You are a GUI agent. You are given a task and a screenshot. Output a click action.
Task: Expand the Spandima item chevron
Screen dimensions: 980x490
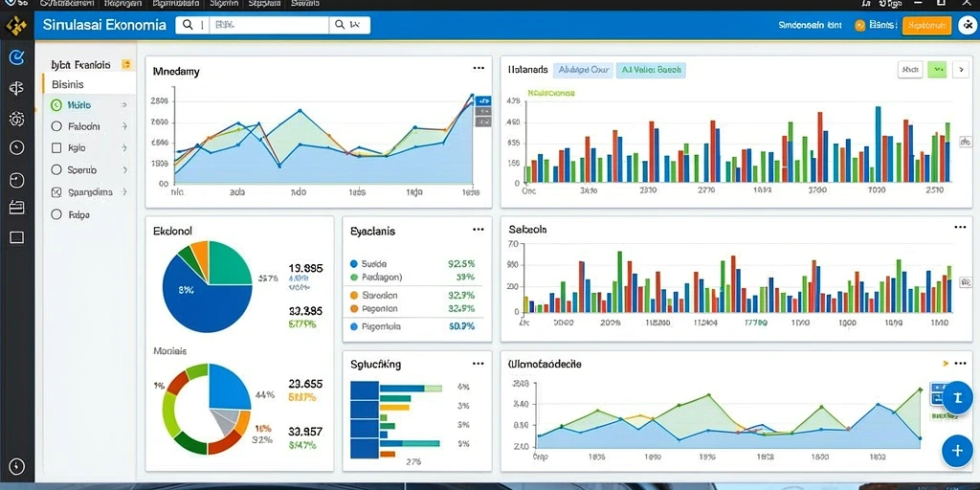[124, 191]
